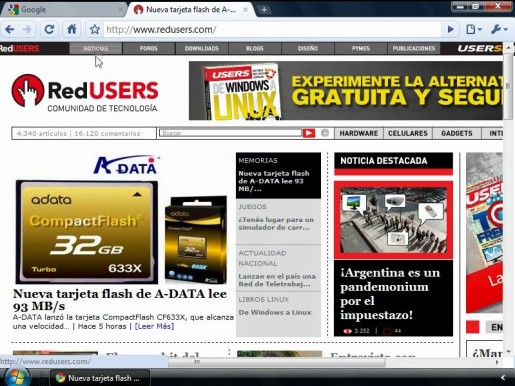Click the [Leer Más] link
This screenshot has height=386, width=515.
[154, 326]
